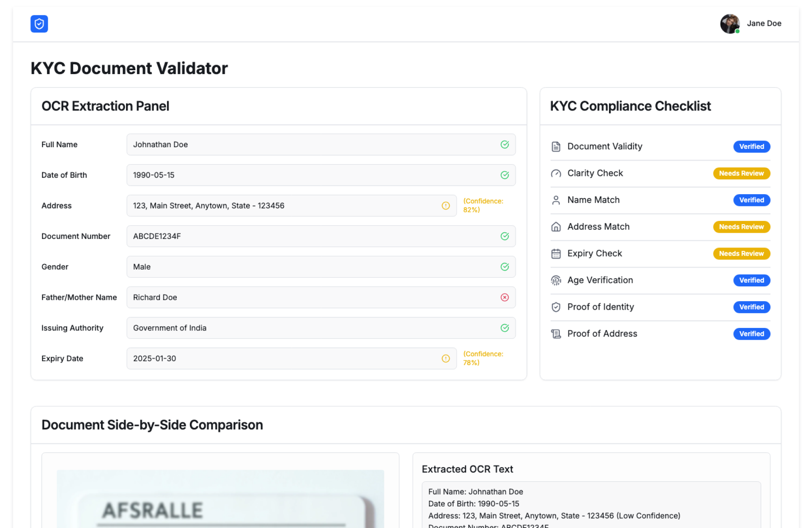Click the calendar icon beside Expiry Check
Viewport: 812px width, 528px height.
coord(556,253)
